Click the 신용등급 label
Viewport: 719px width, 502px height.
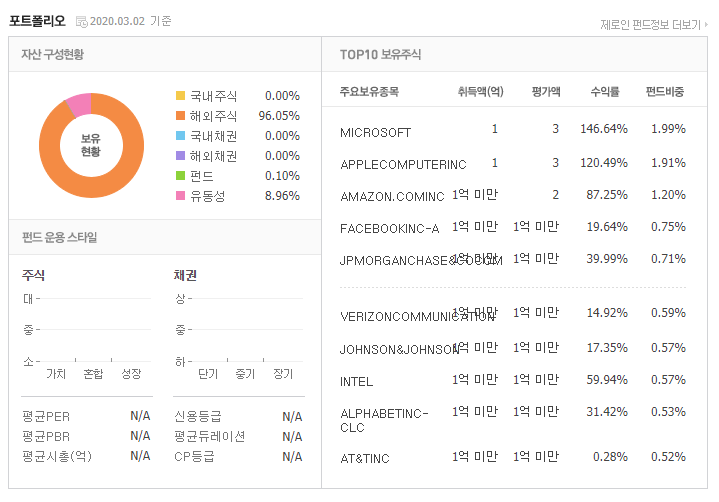tap(198, 417)
